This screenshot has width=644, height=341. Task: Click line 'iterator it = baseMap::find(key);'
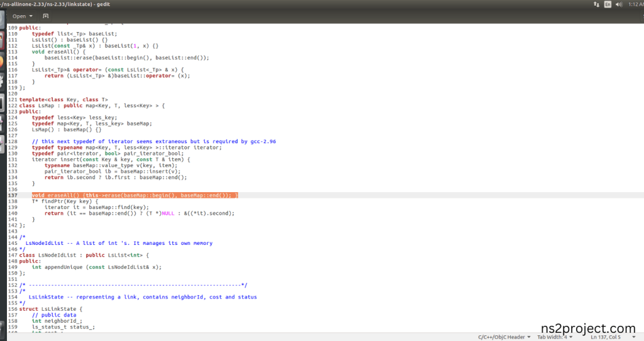[96, 207]
